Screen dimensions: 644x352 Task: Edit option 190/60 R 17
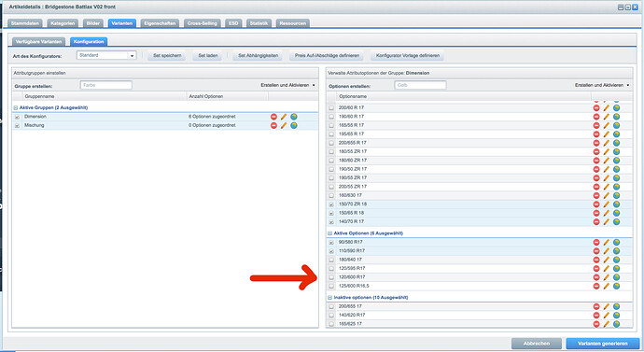pyautogui.click(x=607, y=117)
